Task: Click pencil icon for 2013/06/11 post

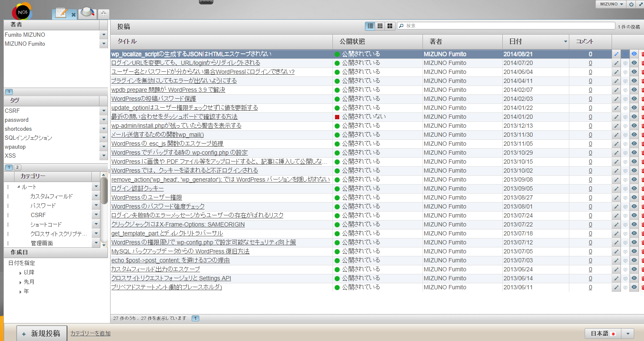Action: coord(616,288)
